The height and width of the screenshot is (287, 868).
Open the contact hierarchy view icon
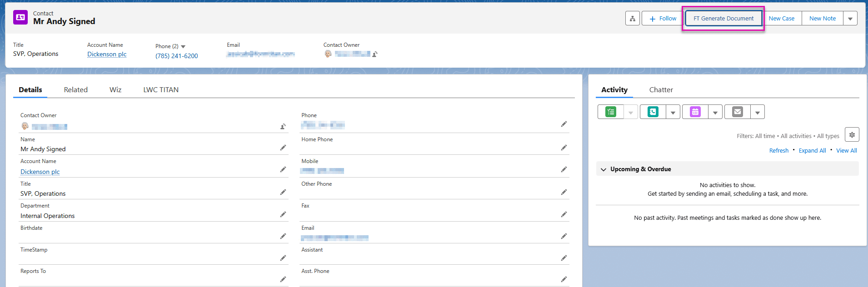pyautogui.click(x=632, y=19)
